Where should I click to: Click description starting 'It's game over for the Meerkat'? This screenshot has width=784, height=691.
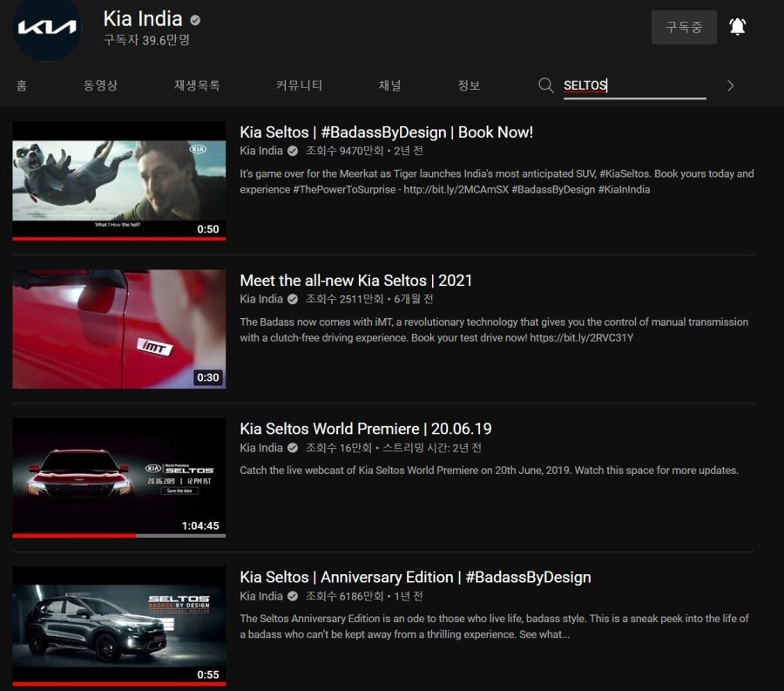pos(497,181)
